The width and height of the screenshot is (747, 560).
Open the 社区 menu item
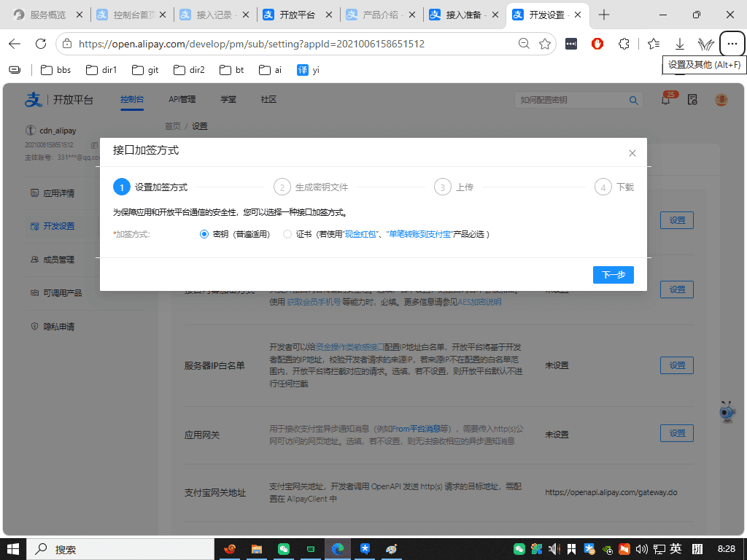[x=268, y=99]
